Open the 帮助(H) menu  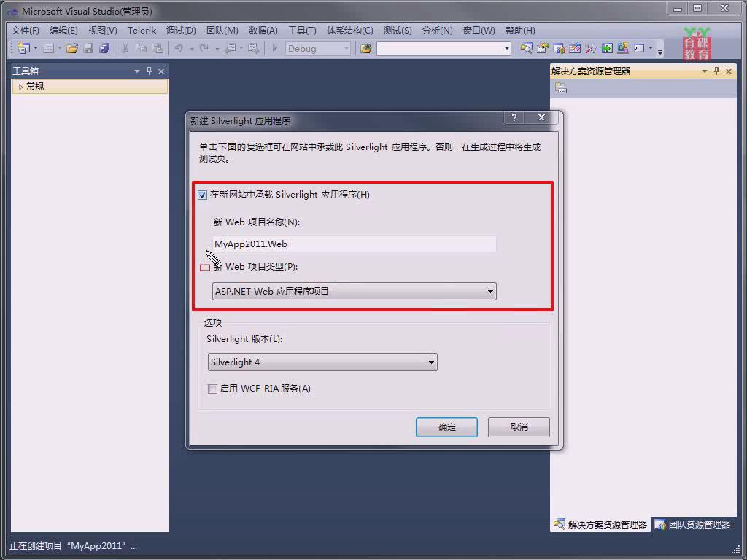coord(520,31)
